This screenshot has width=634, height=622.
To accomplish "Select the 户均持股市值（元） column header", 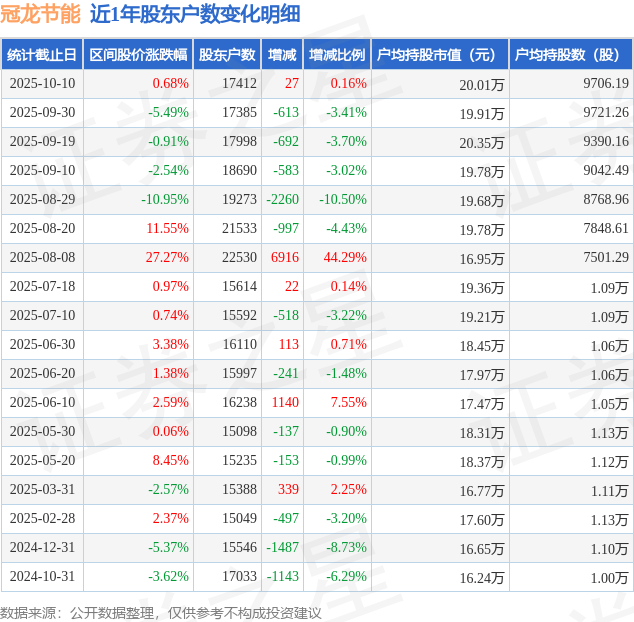I will click(x=439, y=55).
